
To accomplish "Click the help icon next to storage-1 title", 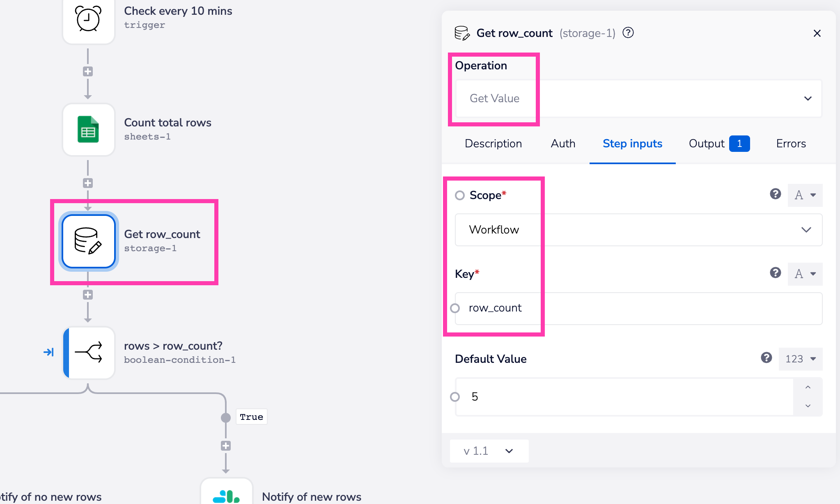I will (x=628, y=33).
